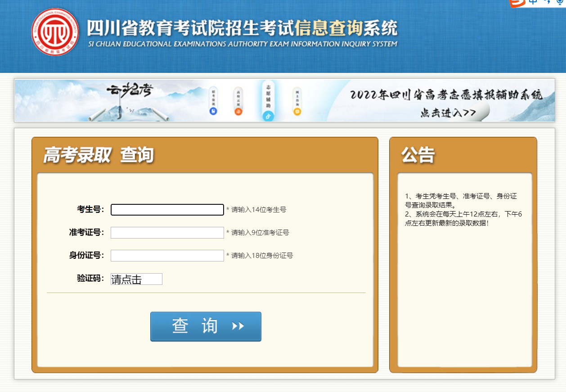Click the notice line starting 1、考生凭考生号
This screenshot has height=392, width=566.
[461, 200]
